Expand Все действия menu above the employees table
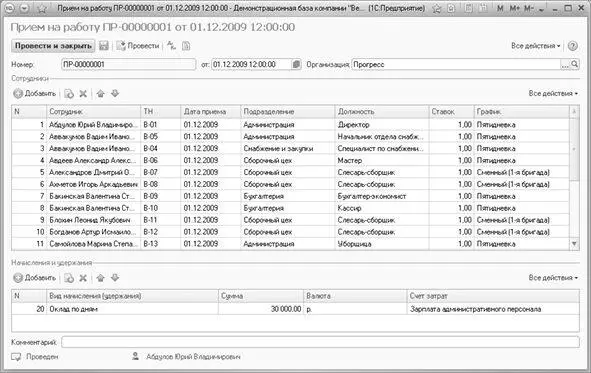The width and height of the screenshot is (591, 373). [x=553, y=93]
